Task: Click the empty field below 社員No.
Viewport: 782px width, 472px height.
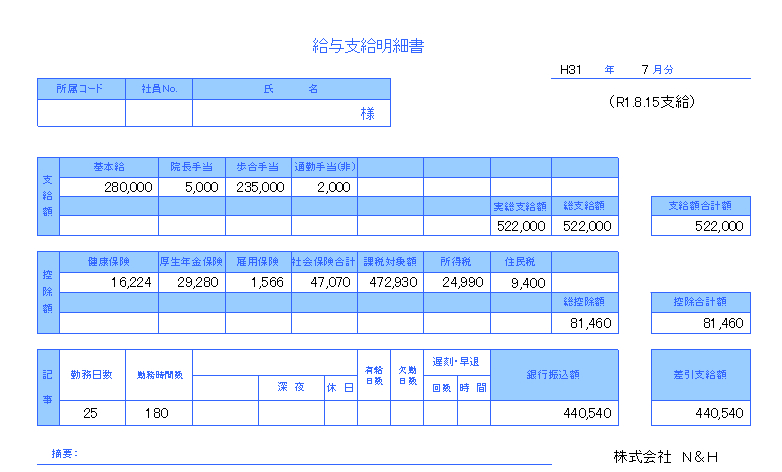Action: coord(159,113)
